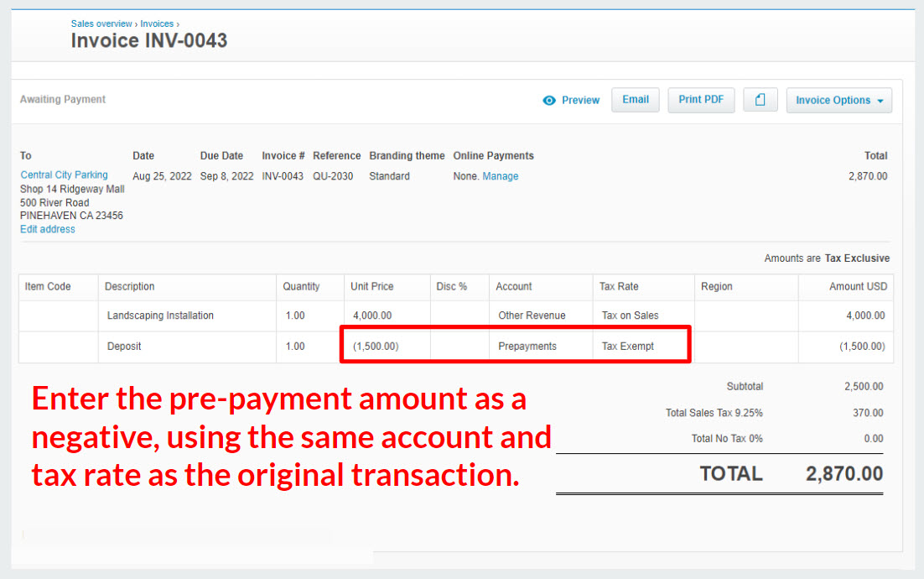Click the Edit address link
The image size is (924, 579).
(47, 229)
